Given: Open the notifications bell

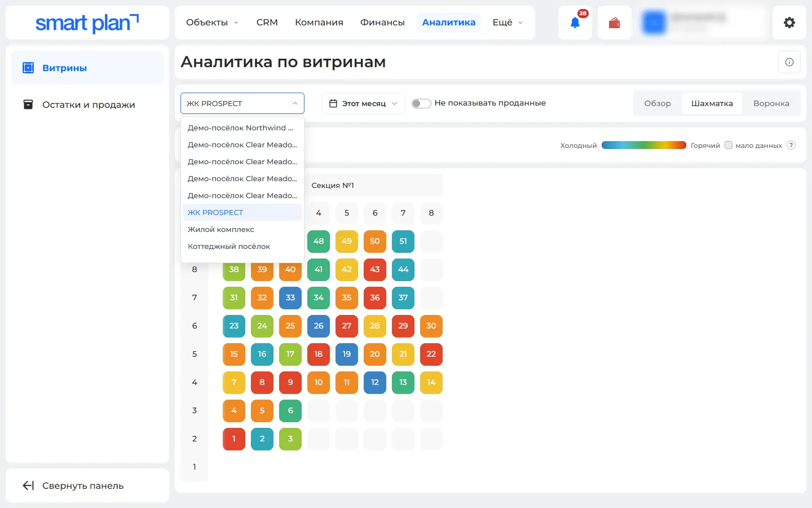Looking at the screenshot, I should (x=575, y=23).
